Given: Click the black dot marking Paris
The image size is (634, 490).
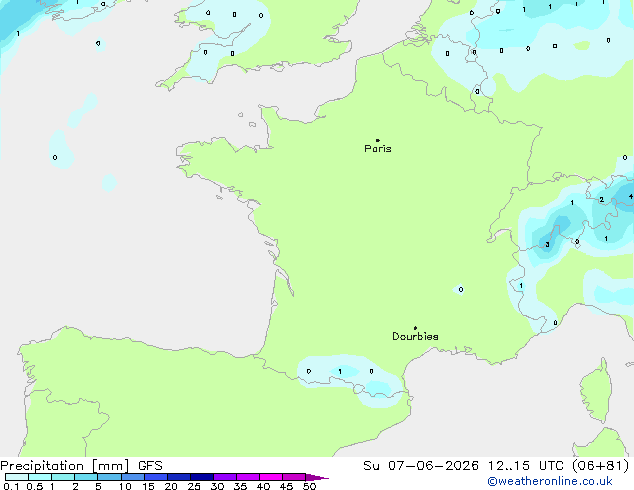Looking at the screenshot, I should click(378, 140).
